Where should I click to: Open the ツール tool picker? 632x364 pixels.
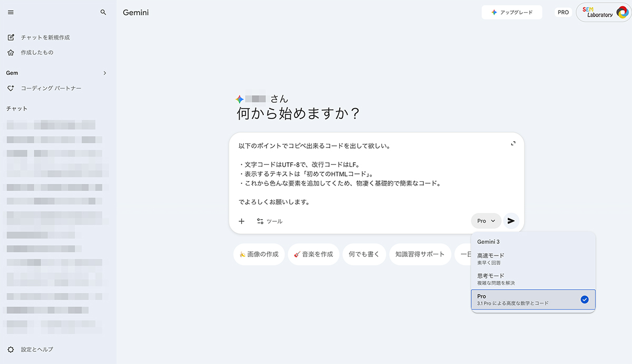click(270, 221)
